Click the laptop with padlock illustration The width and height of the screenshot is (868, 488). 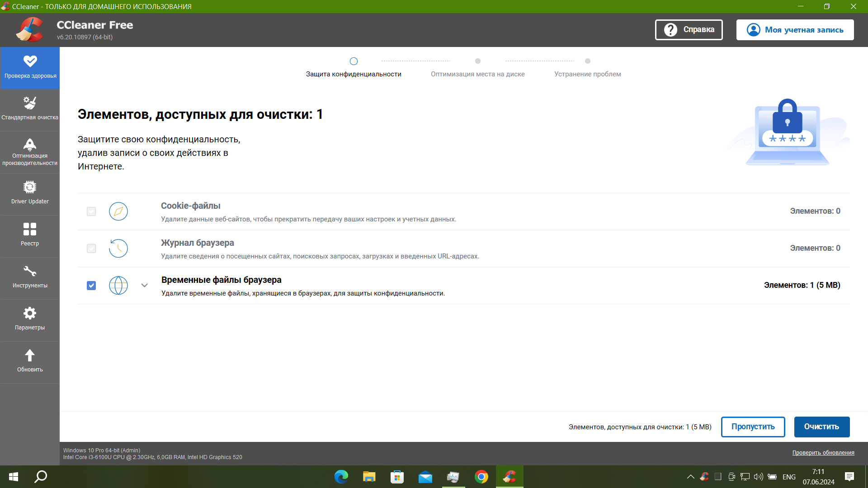pos(788,132)
